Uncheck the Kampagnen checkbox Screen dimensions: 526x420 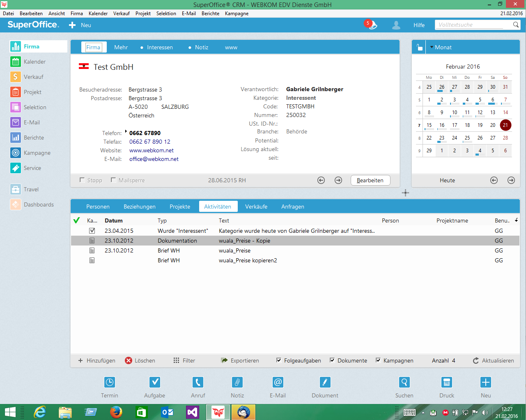pyautogui.click(x=378, y=360)
